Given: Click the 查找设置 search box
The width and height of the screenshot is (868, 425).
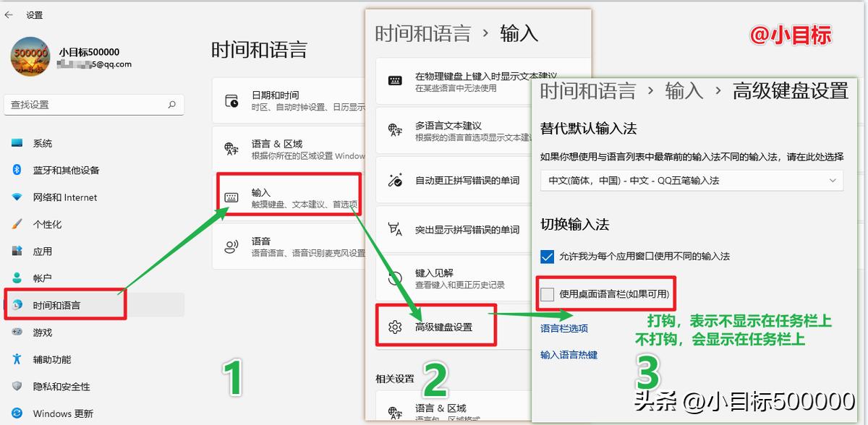Looking at the screenshot, I should 94,104.
